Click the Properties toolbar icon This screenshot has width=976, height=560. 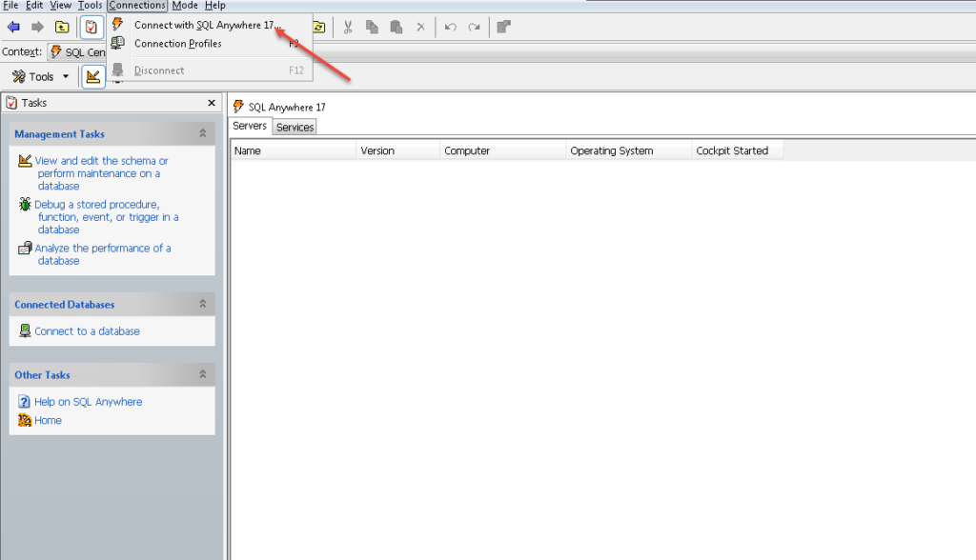coord(503,27)
